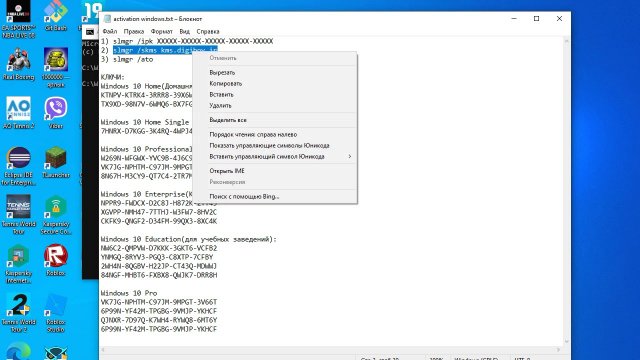
Task: Click the 'Windows 10 Education' heading line
Action: (x=189, y=239)
